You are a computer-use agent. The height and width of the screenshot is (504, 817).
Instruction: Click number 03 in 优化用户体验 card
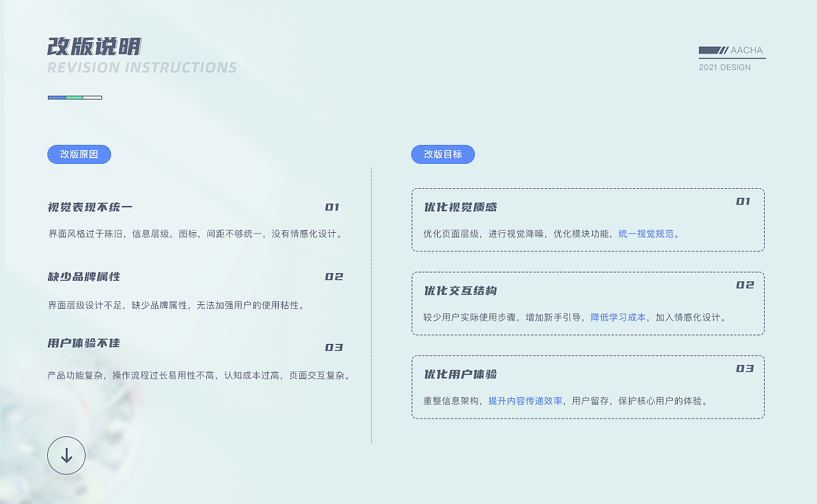(x=745, y=369)
